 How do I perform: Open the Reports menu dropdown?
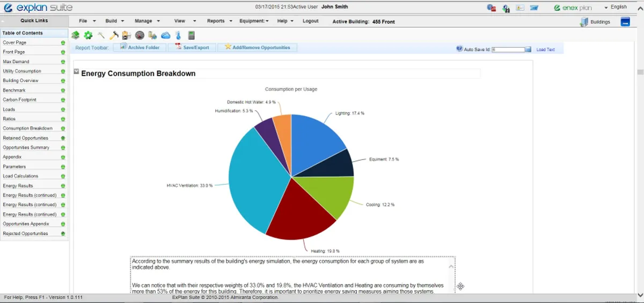click(x=220, y=21)
